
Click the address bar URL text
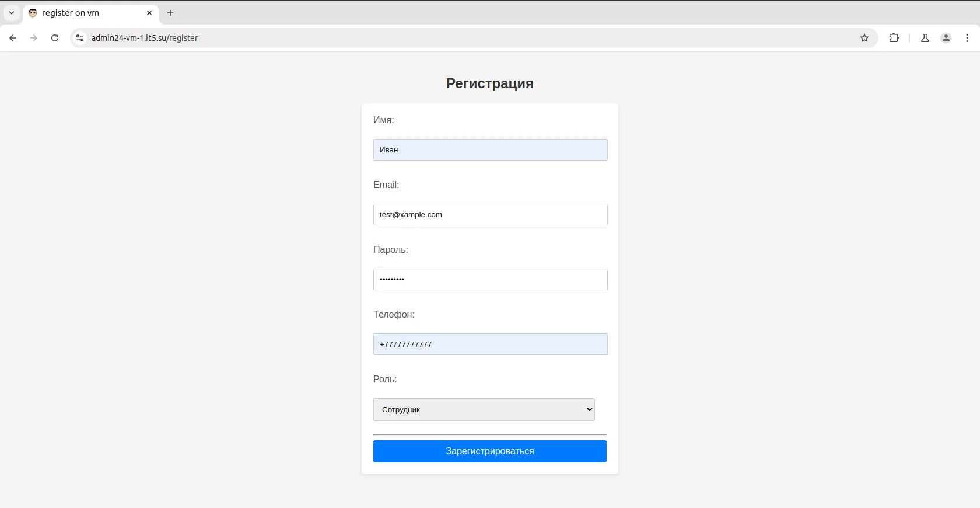[x=145, y=38]
